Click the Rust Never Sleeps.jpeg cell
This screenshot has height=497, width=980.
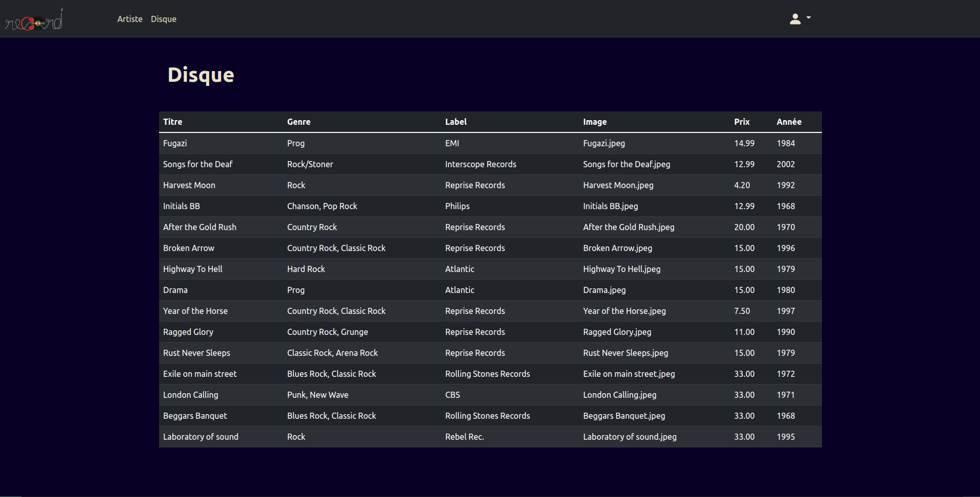(626, 353)
